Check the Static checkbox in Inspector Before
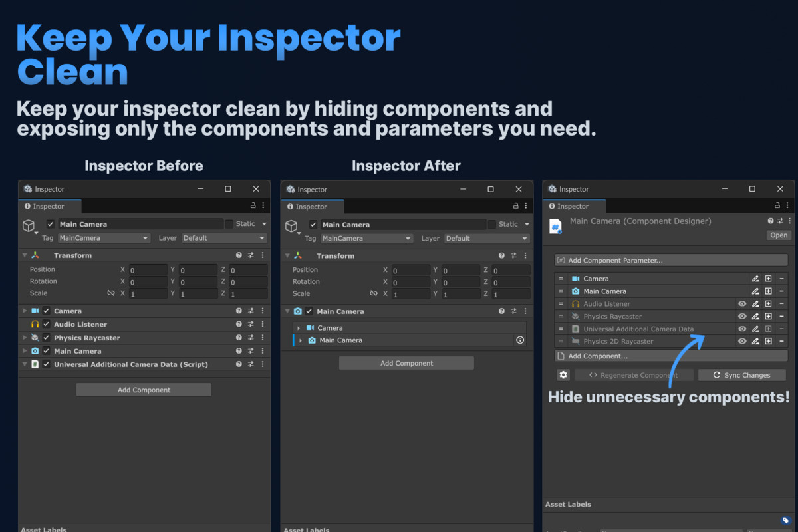This screenshot has width=798, height=532. (x=229, y=224)
